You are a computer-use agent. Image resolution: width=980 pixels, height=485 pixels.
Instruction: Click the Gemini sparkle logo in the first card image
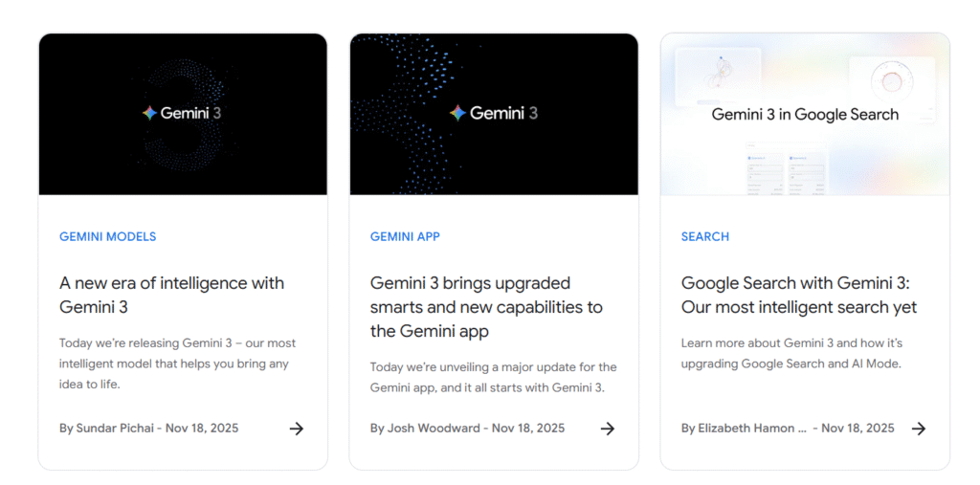pyautogui.click(x=149, y=113)
